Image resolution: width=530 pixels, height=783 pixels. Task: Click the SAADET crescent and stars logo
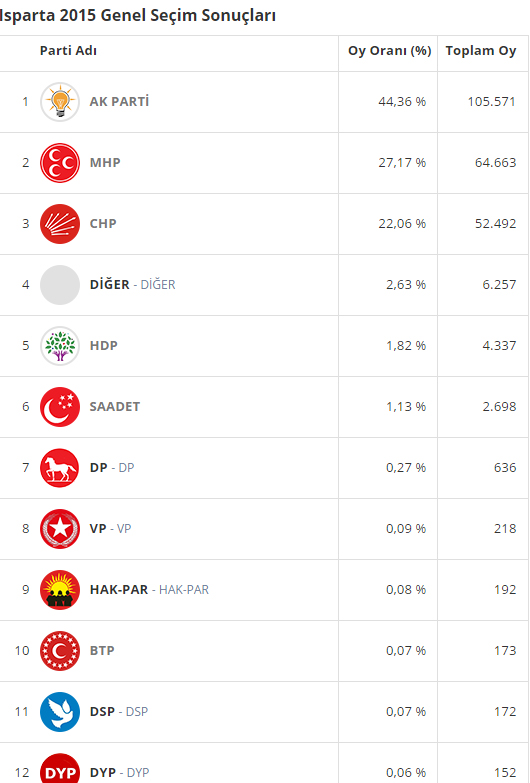(60, 406)
